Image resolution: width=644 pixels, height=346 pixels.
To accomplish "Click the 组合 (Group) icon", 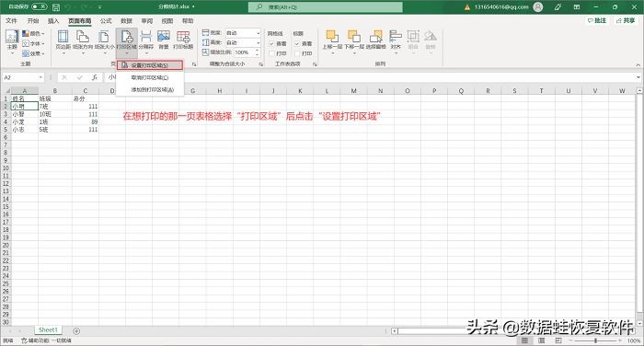I will click(x=413, y=36).
